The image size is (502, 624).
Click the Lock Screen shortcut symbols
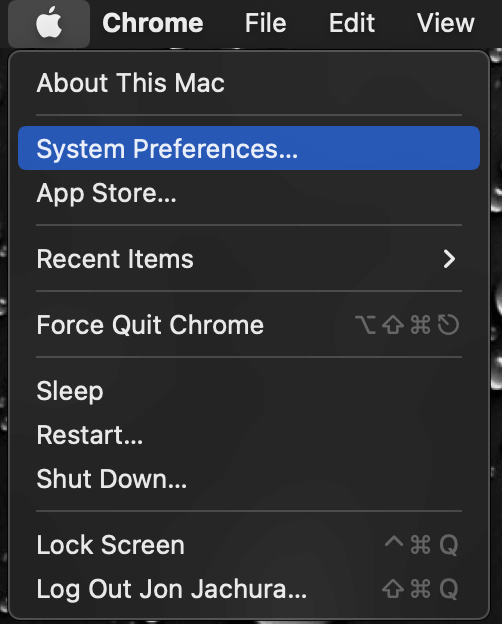(422, 544)
